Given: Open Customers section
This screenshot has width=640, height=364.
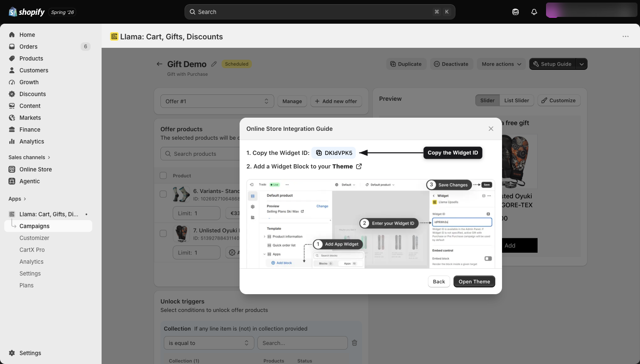Looking at the screenshot, I should point(34,70).
